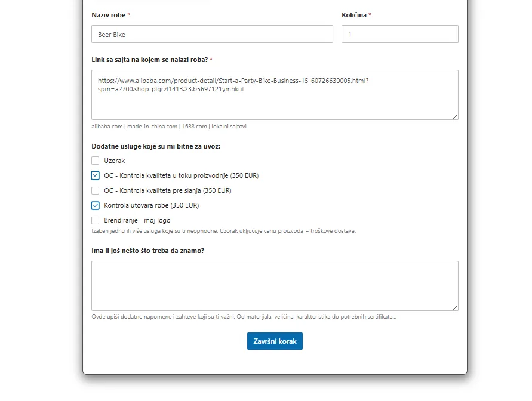Click the Završni korak button
532x401 pixels.
[275, 341]
